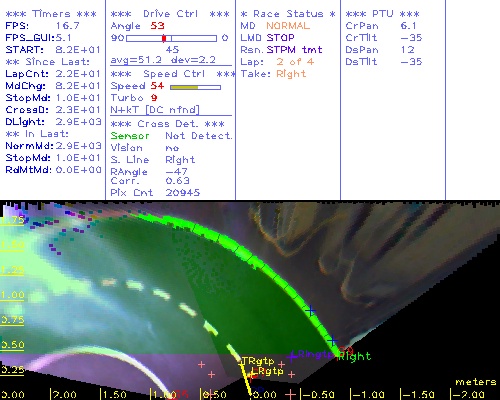Click the green Right label

[x=355, y=357]
